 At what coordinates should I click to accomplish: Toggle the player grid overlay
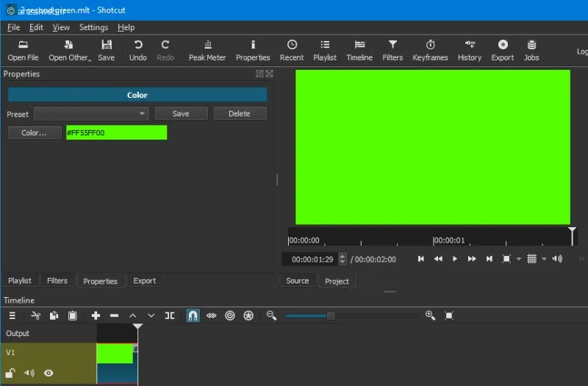click(531, 259)
